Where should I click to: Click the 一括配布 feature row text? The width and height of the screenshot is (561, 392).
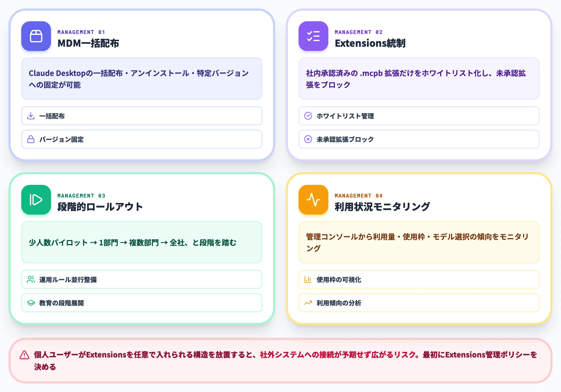pos(52,116)
